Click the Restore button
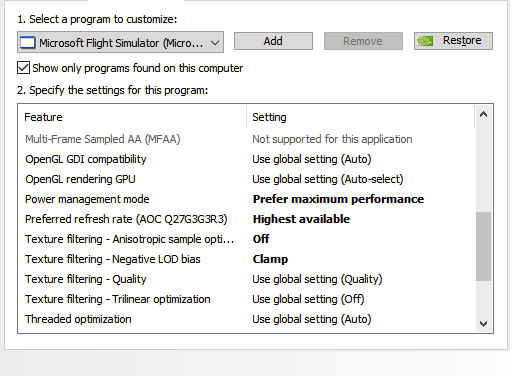 click(453, 41)
